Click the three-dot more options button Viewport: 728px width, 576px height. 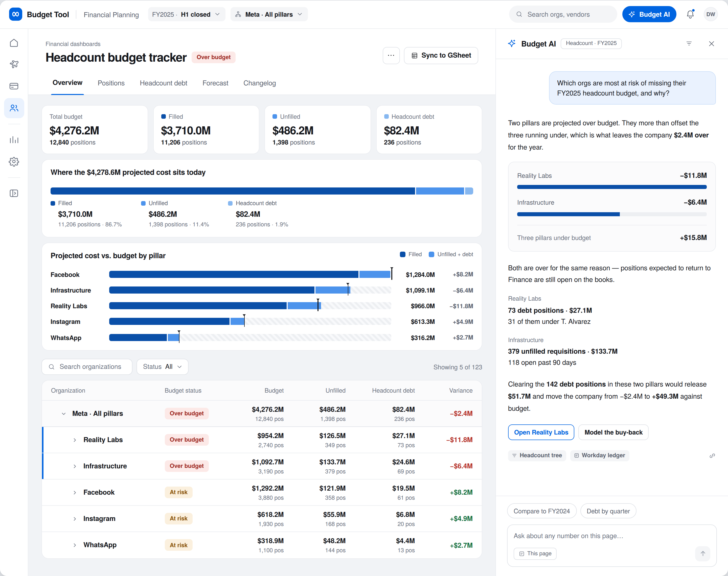391,55
